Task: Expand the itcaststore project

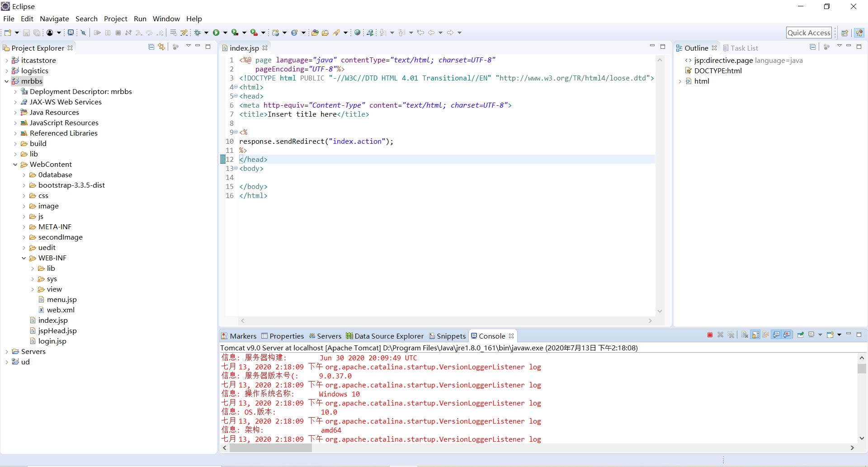Action: (6, 61)
